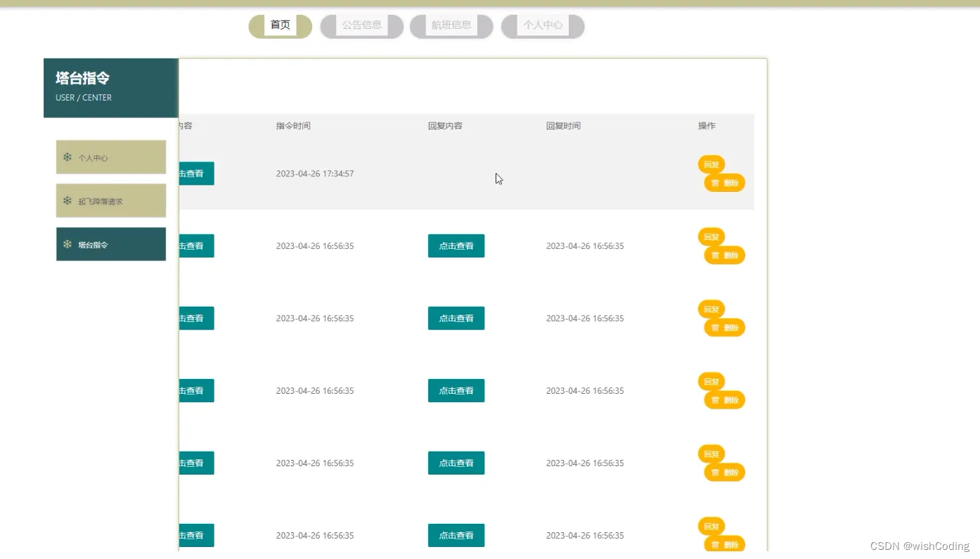Delete the instruction dated 2023-04-26 17:34:57
The image size is (980, 559).
(x=725, y=183)
